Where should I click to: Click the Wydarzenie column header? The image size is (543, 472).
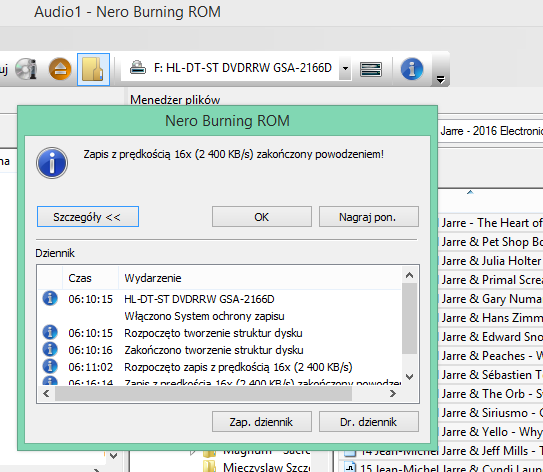(x=260, y=278)
